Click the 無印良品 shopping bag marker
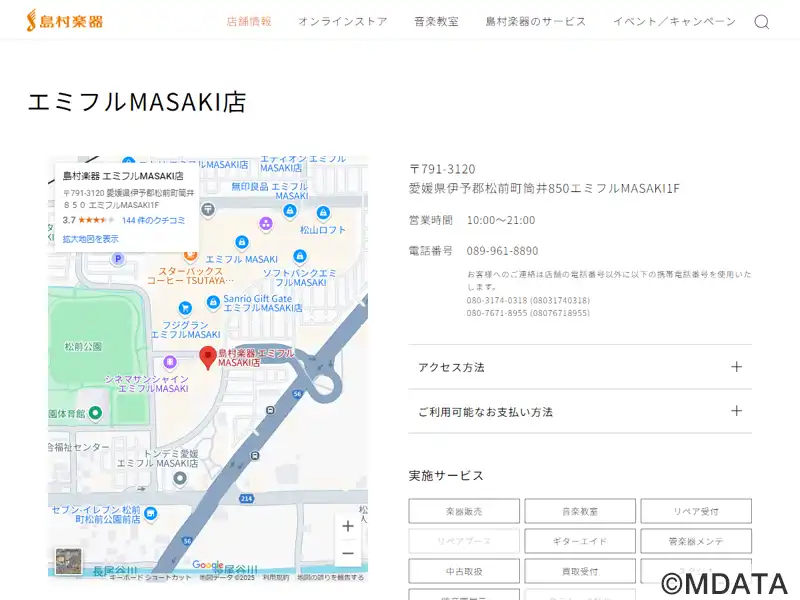The width and height of the screenshot is (800, 600). coord(290,210)
